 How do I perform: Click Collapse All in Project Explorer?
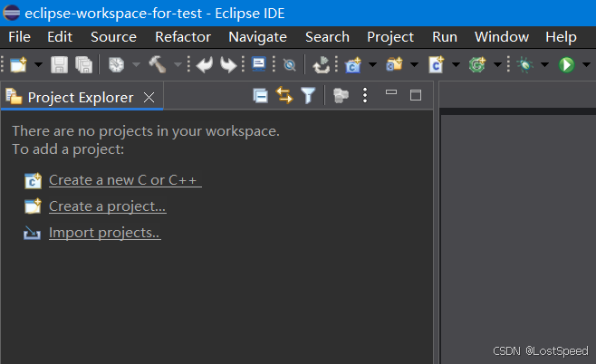260,95
